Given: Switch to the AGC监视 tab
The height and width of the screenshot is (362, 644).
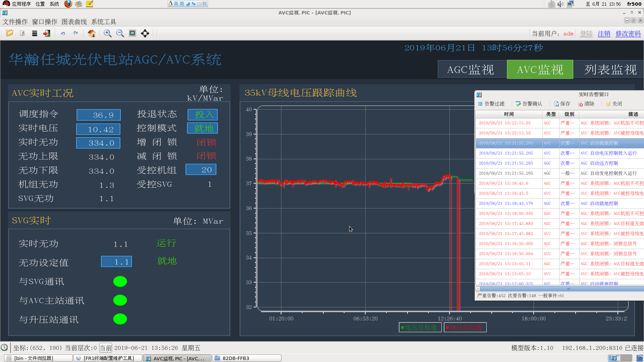Looking at the screenshot, I should (470, 69).
